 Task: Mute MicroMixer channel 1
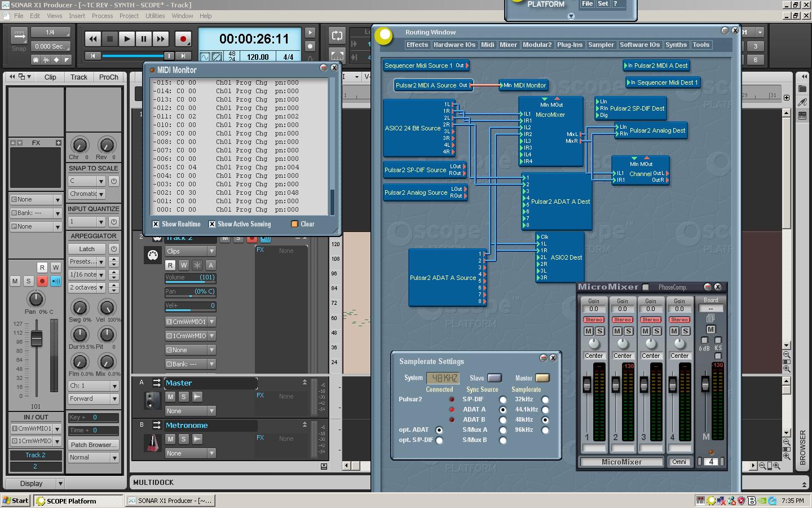[589, 331]
